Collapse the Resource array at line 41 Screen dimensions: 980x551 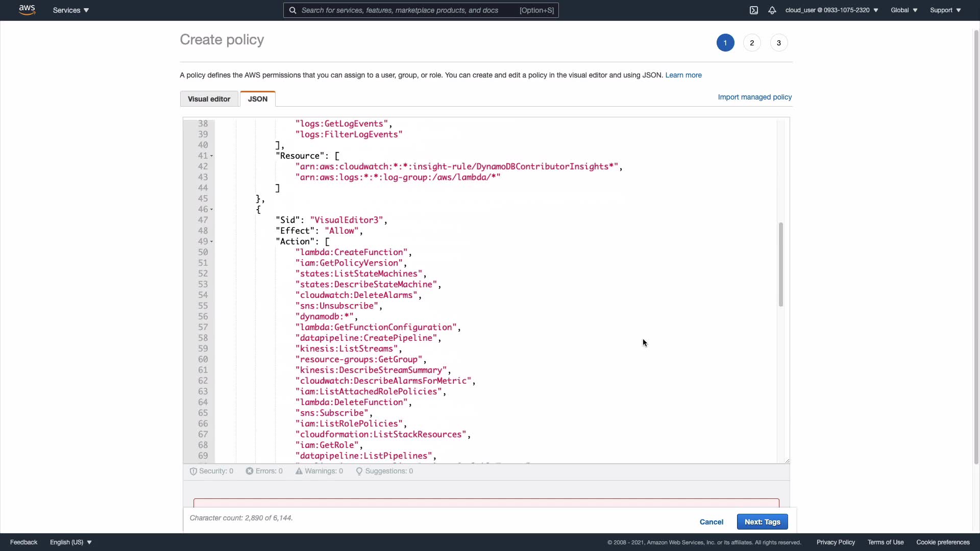pos(212,156)
